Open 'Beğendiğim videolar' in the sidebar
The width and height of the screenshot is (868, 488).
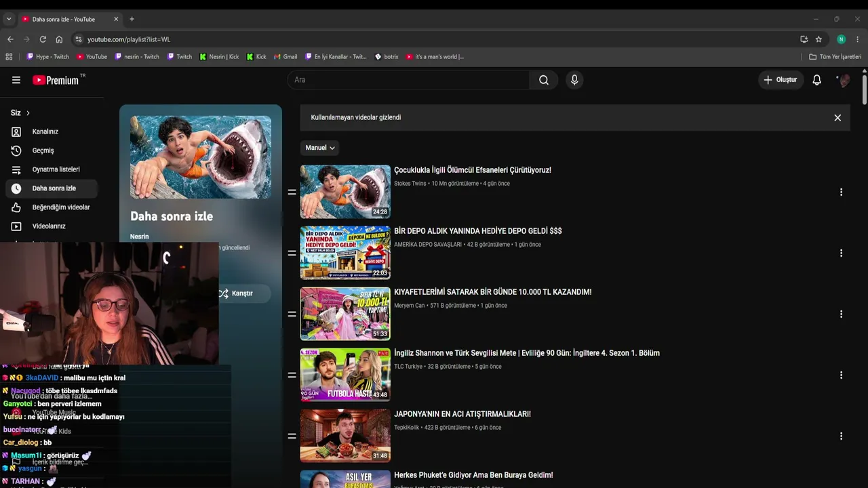(51, 207)
